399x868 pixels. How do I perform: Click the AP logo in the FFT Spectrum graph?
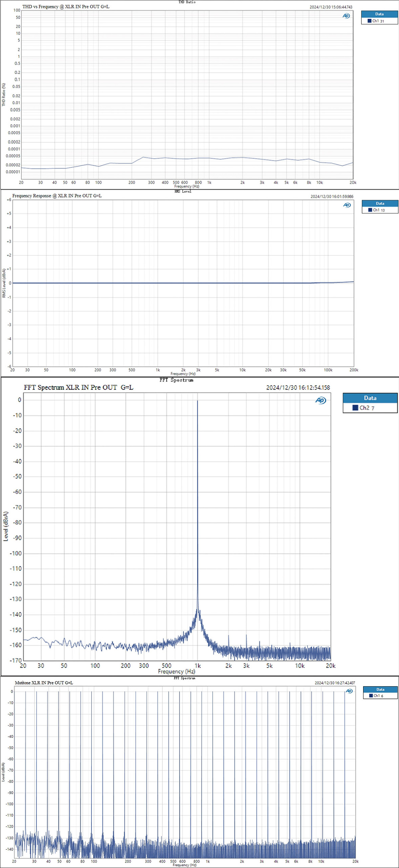point(320,400)
